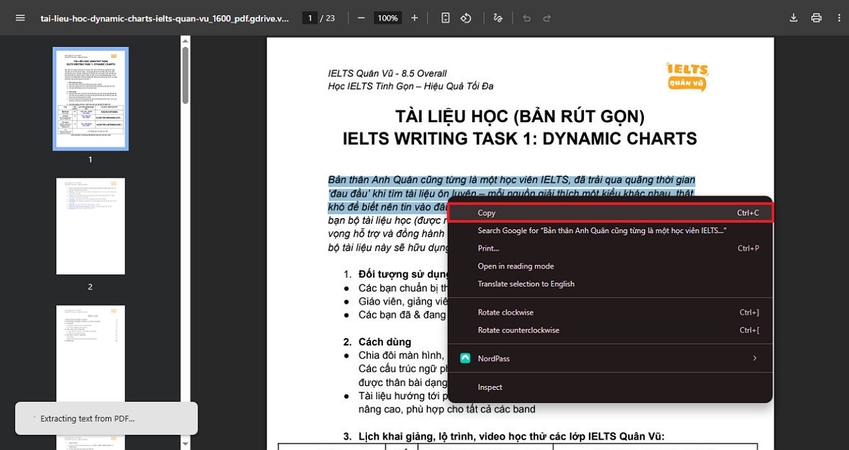This screenshot has width=849, height=450.
Task: Toggle the sidebar with the hamburger menu icon
Action: tap(20, 18)
